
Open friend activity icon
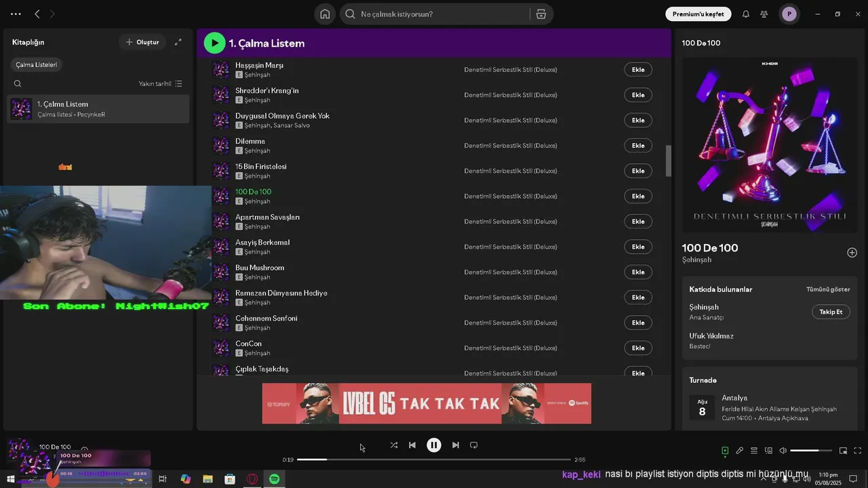tap(764, 14)
